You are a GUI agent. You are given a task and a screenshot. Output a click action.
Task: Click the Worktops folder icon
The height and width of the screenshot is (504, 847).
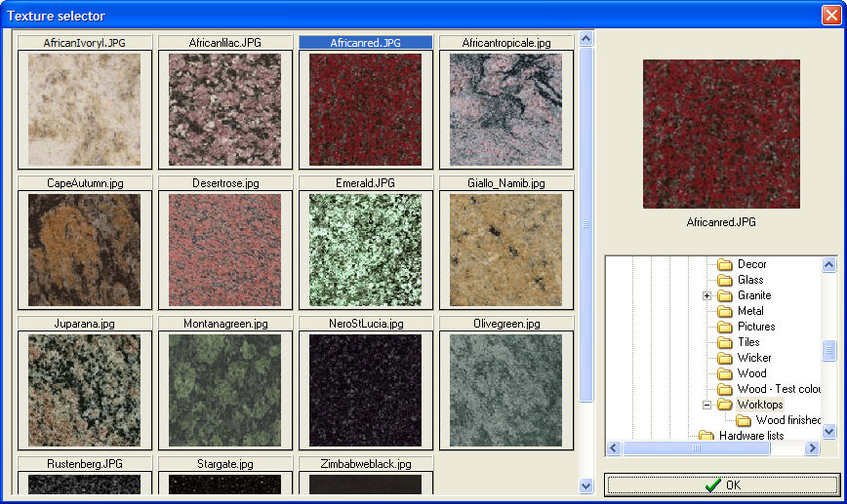724,405
